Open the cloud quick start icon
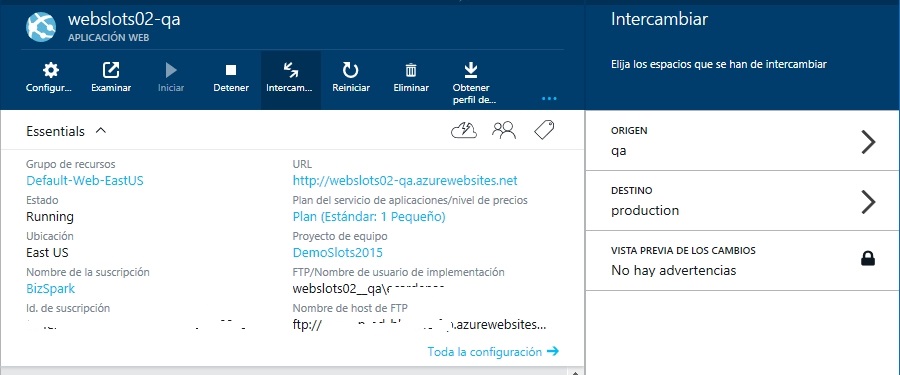Viewport: 900px width, 375px height. click(464, 131)
